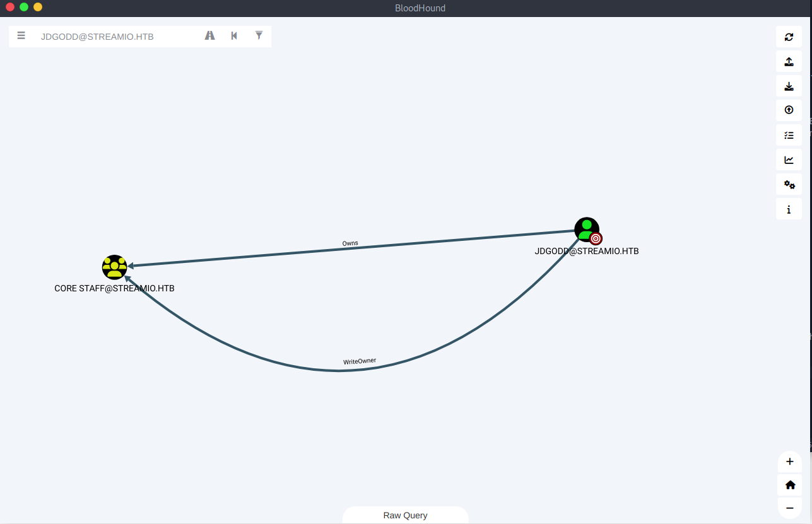
Task: Click the back to previous graph icon
Action: pos(234,36)
